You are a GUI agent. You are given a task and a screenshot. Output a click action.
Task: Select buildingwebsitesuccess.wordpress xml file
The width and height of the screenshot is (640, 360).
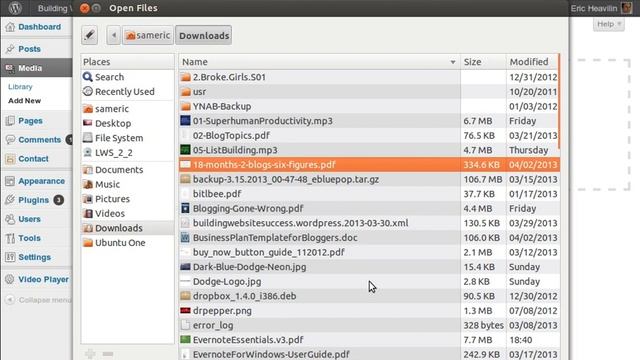tap(369, 223)
